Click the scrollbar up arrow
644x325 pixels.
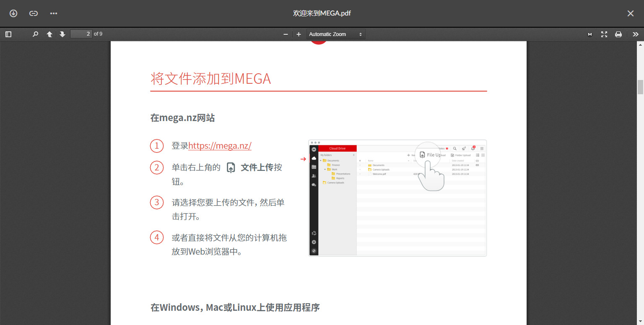(x=641, y=44)
